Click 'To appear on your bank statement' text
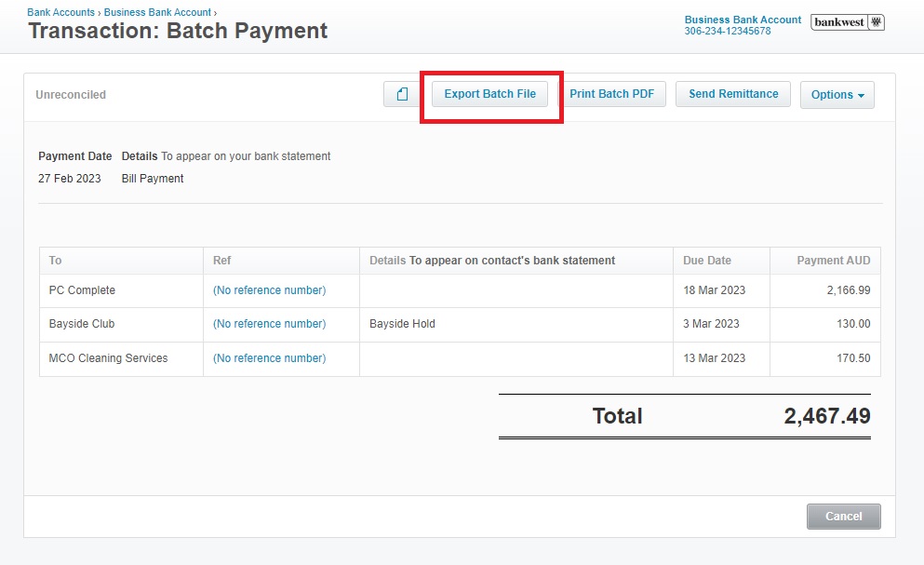Screen dimensions: 924x565 tap(246, 156)
